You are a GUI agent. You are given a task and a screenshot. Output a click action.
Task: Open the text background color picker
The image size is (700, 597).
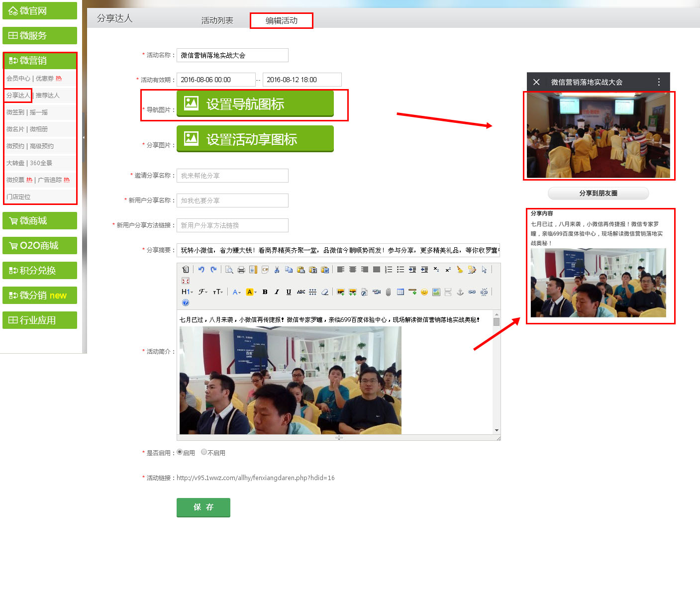(x=251, y=292)
